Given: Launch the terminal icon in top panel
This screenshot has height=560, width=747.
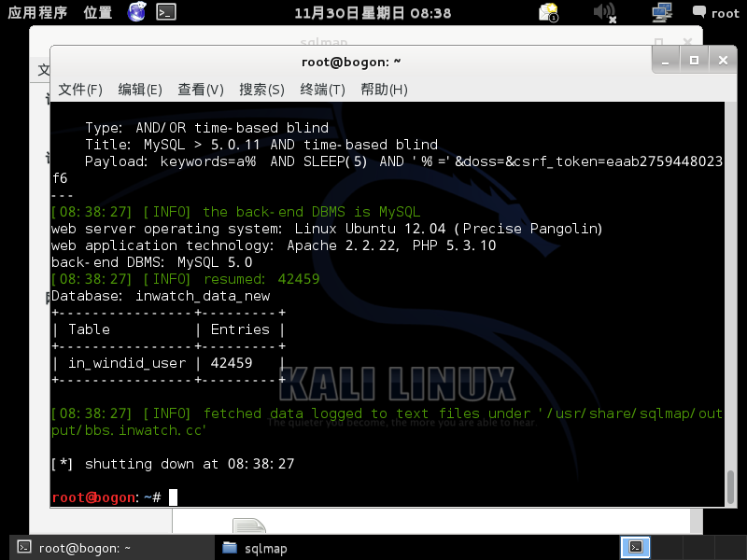Looking at the screenshot, I should tap(166, 12).
